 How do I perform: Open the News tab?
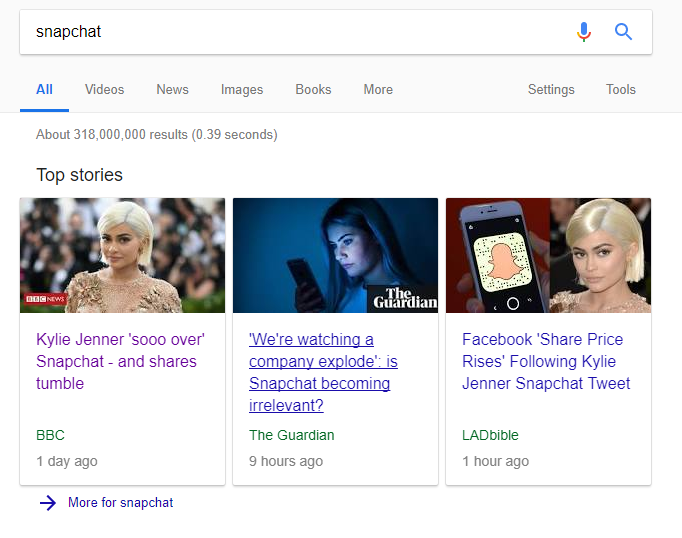point(173,90)
